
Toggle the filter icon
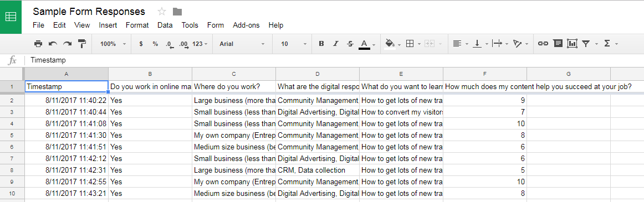point(586,44)
